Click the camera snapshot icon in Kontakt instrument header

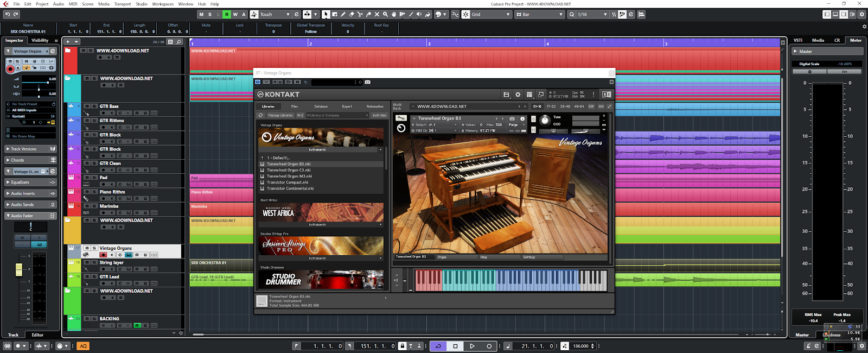pyautogui.click(x=512, y=118)
